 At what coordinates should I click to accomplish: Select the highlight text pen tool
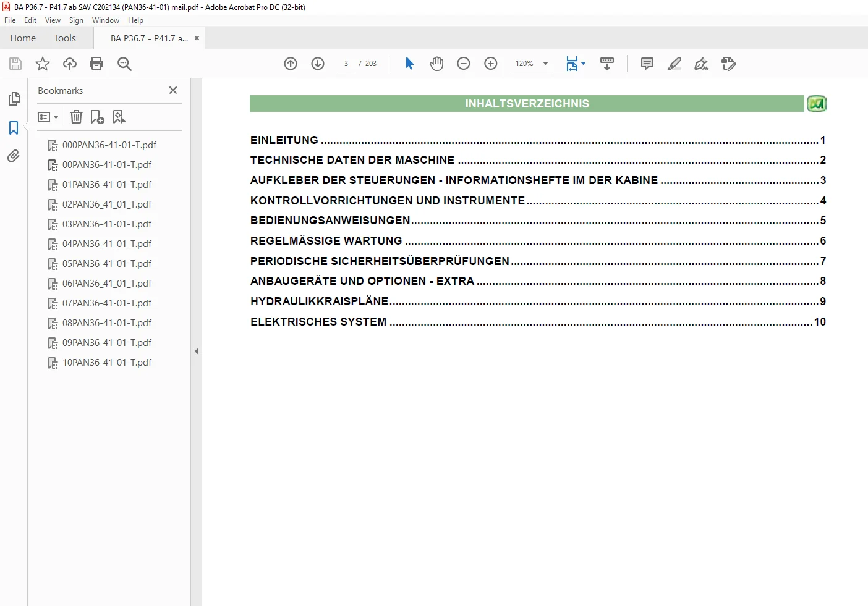click(674, 64)
